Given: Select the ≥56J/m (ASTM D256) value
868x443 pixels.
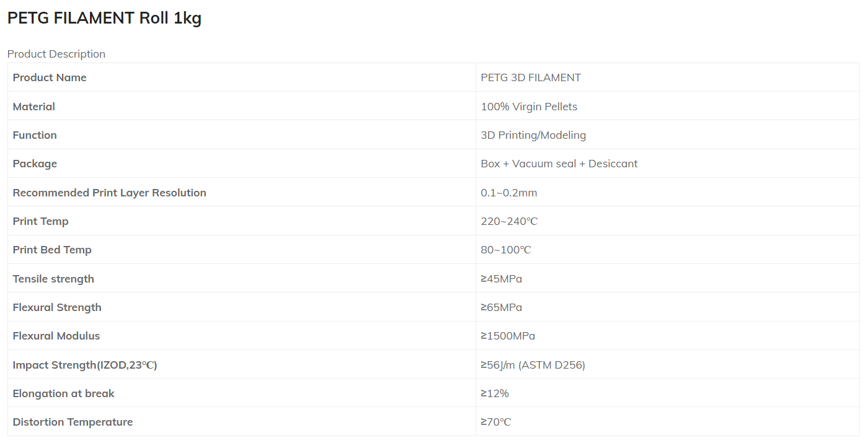Looking at the screenshot, I should 533,365.
